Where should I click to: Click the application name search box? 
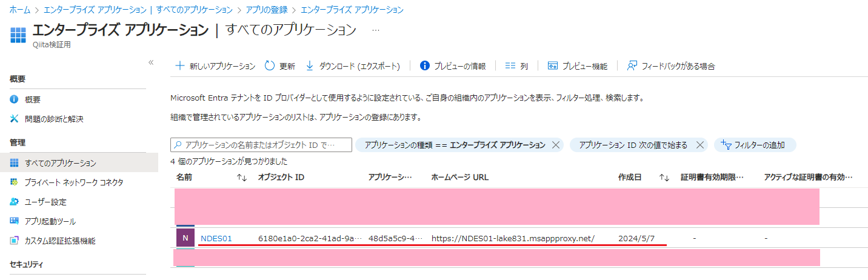pos(261,145)
